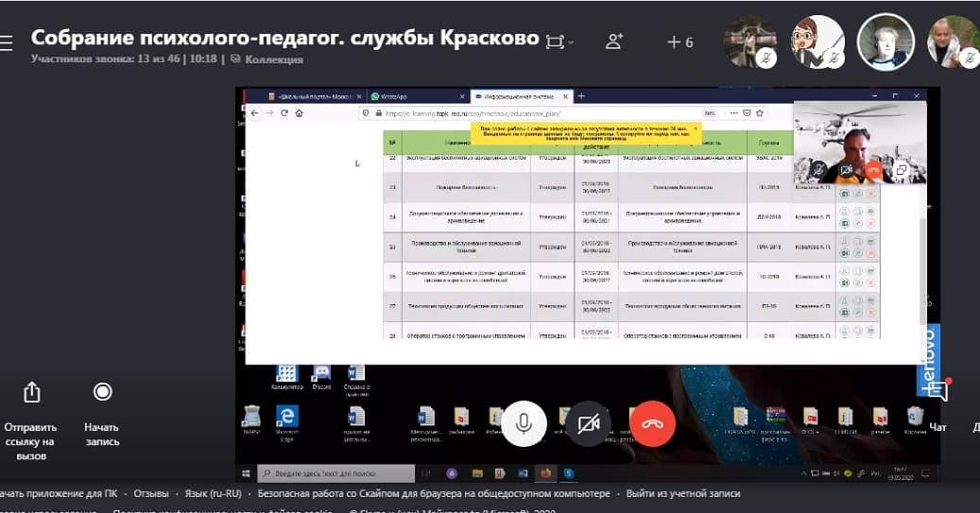
Task: Open the call layout view switcher
Action: [x=559, y=42]
